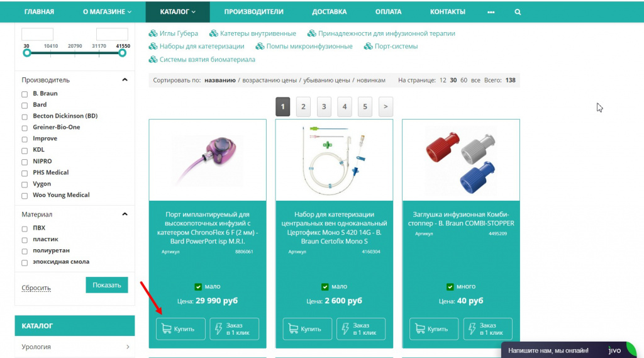Image resolution: width=644 pixels, height=358 pixels.
Task: Click the category icon beside Помпы микроинфузионные
Action: (x=260, y=47)
